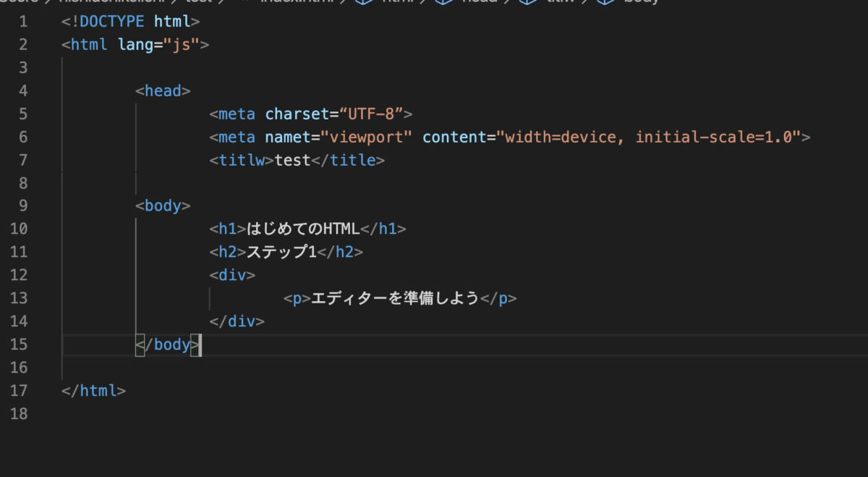Viewport: 868px width, 477px height.
Task: Click the opening div tag on line 12
Action: (x=232, y=275)
